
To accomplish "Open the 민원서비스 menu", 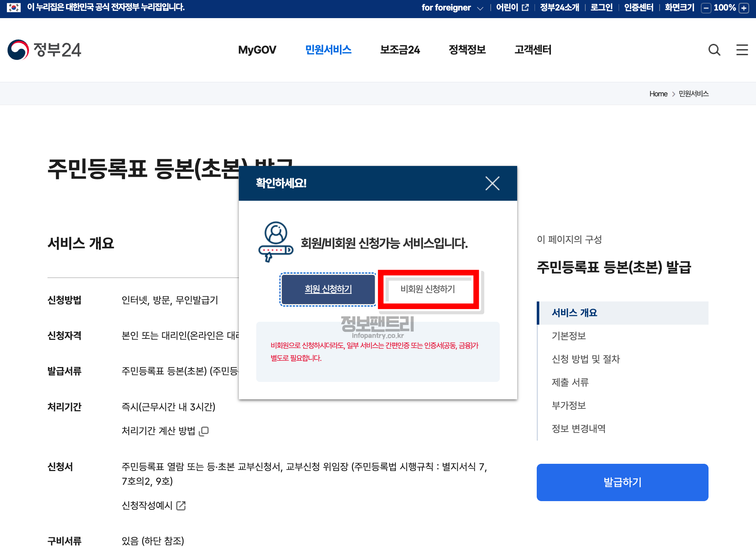I will click(328, 50).
